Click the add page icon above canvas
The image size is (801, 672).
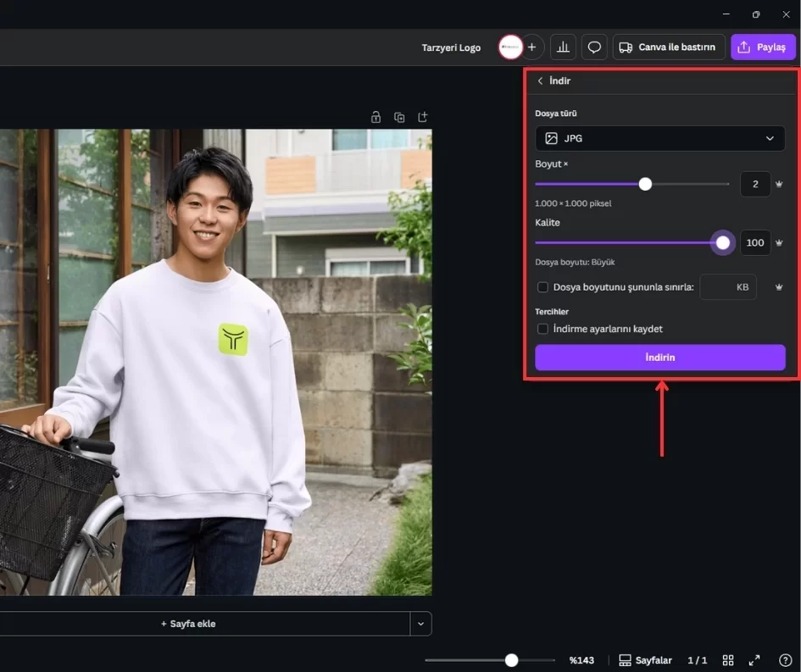click(422, 117)
